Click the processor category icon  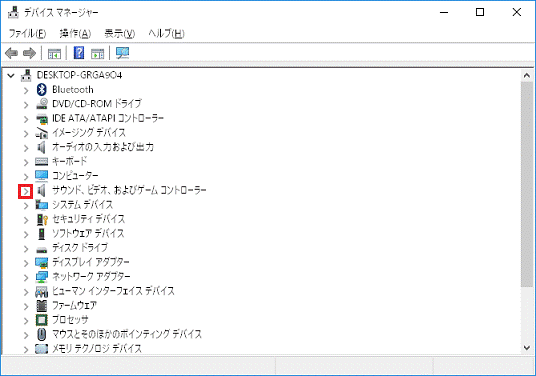[x=42, y=320]
